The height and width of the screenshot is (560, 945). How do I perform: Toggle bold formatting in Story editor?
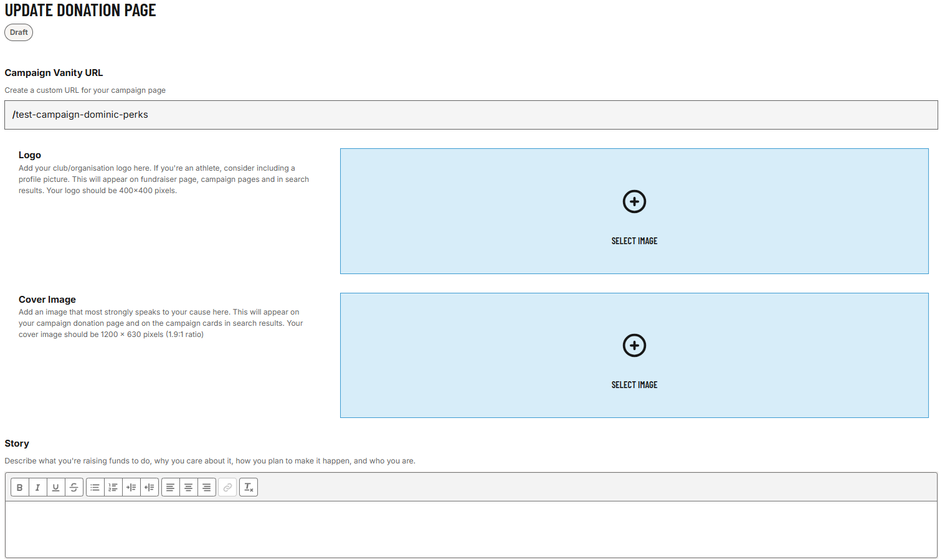tap(20, 488)
